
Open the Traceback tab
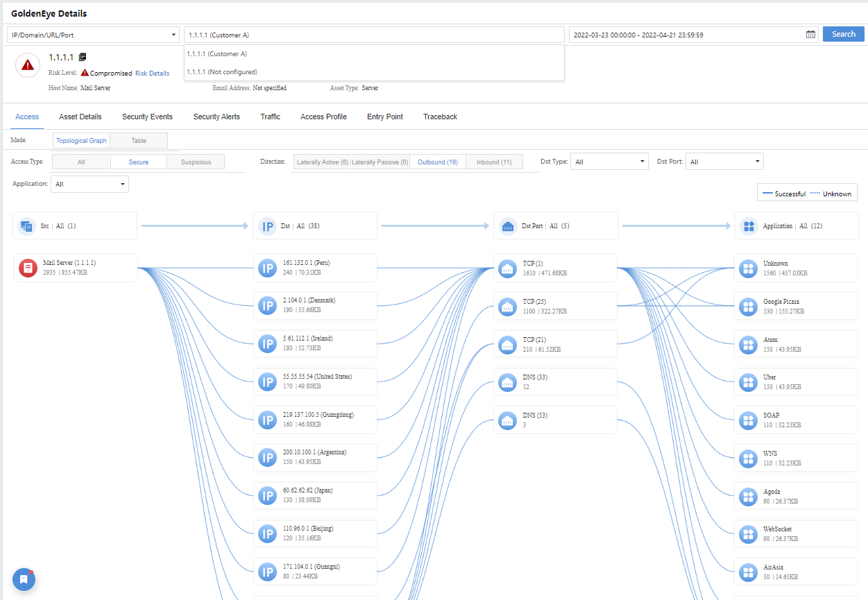tap(440, 117)
